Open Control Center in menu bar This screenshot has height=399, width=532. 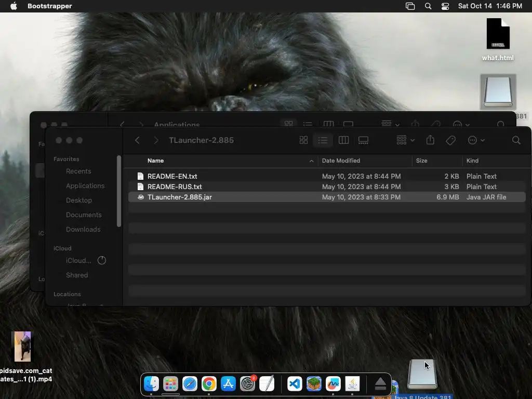tap(445, 6)
